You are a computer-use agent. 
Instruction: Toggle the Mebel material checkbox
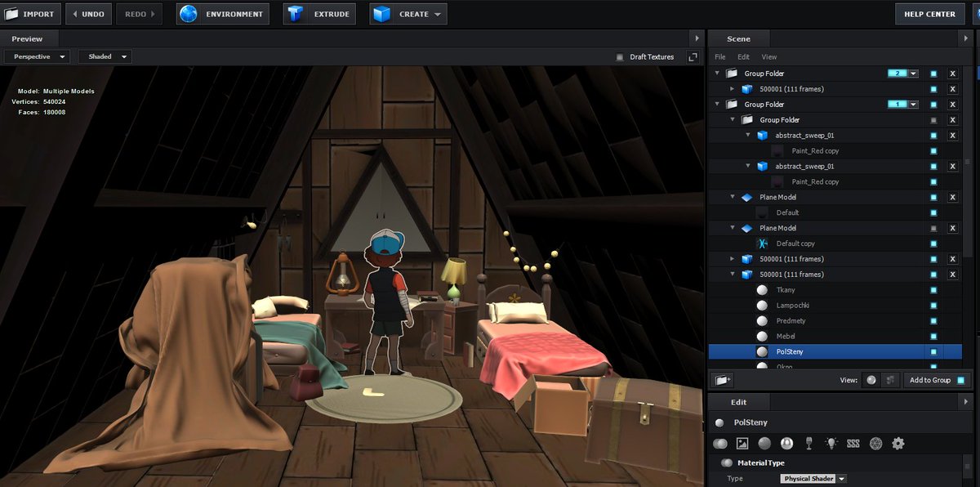point(933,337)
